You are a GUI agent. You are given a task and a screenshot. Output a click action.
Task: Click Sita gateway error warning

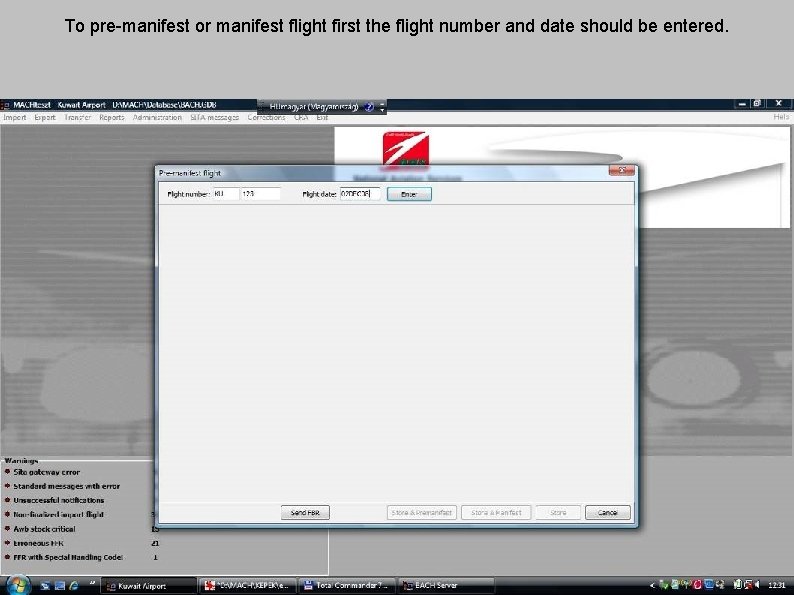(47, 472)
